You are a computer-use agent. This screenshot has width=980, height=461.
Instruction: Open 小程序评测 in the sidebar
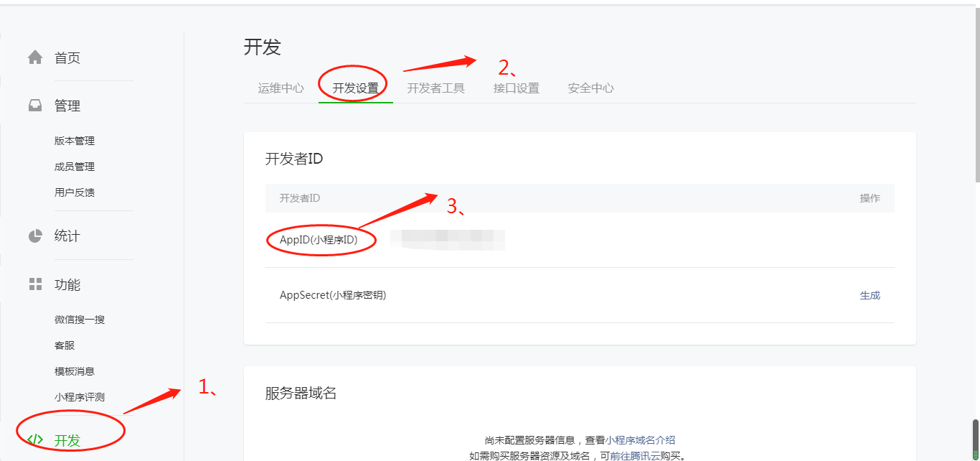(x=80, y=397)
